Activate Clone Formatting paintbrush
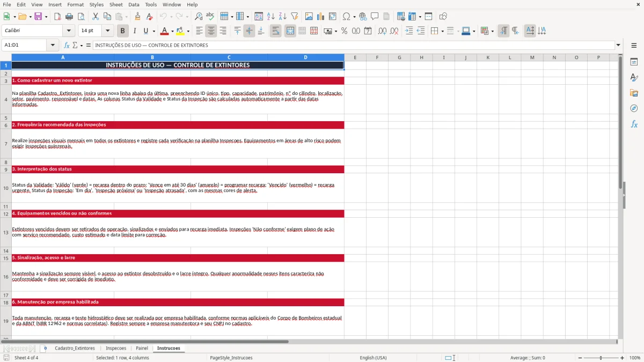 pyautogui.click(x=137, y=17)
